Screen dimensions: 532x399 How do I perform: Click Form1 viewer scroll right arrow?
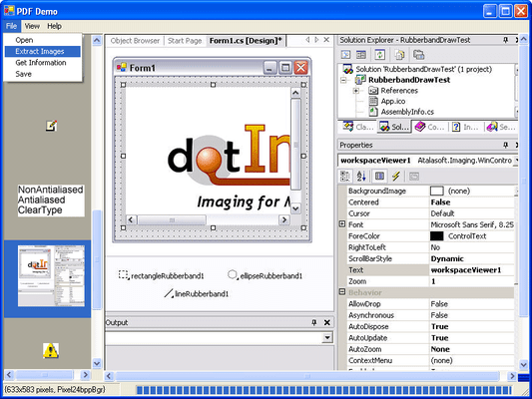(284, 219)
